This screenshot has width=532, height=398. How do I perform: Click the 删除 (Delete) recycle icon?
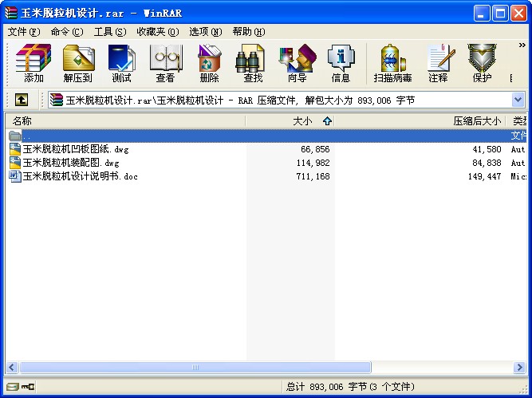[x=209, y=63]
